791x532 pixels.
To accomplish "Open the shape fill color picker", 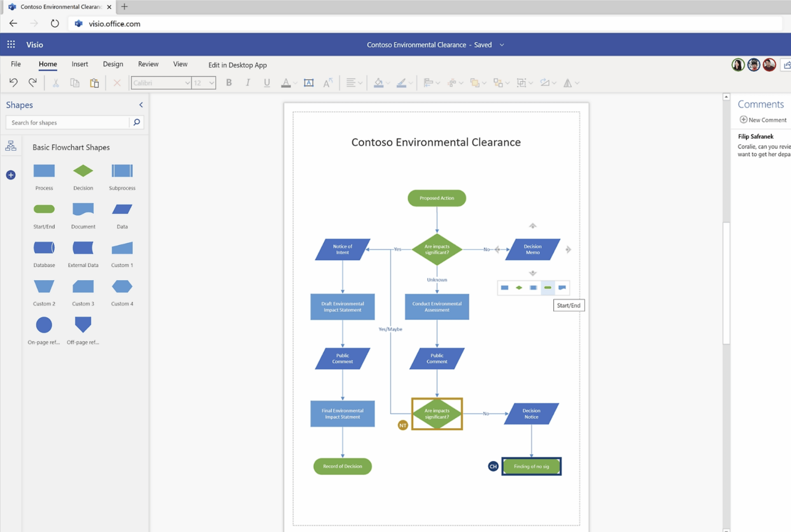I will (x=379, y=83).
